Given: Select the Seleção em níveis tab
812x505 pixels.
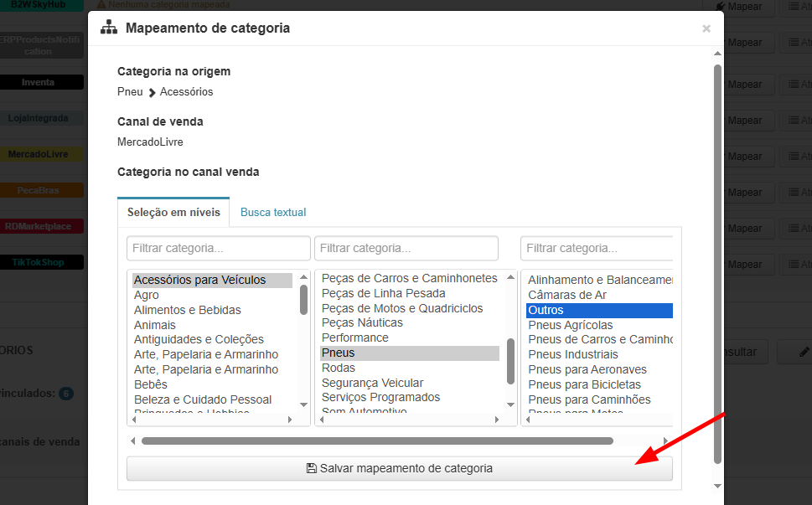Looking at the screenshot, I should click(x=173, y=212).
